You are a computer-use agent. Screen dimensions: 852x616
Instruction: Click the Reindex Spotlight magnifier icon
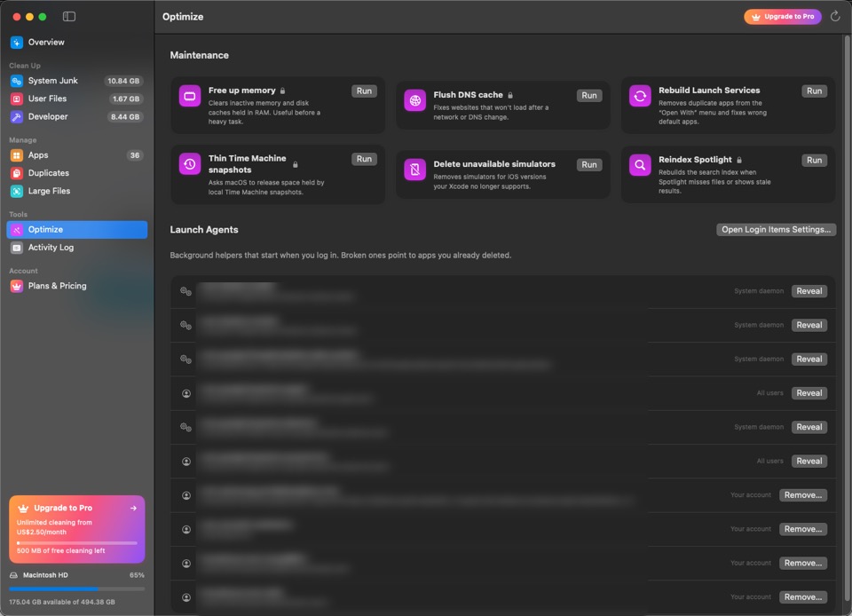640,165
